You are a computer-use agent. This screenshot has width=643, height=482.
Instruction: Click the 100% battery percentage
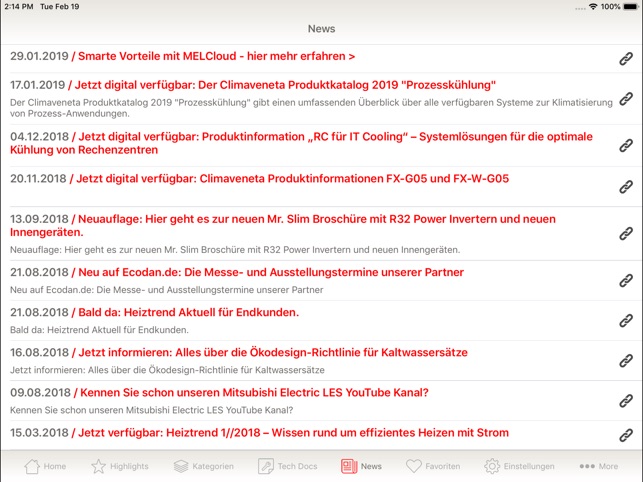tap(611, 7)
